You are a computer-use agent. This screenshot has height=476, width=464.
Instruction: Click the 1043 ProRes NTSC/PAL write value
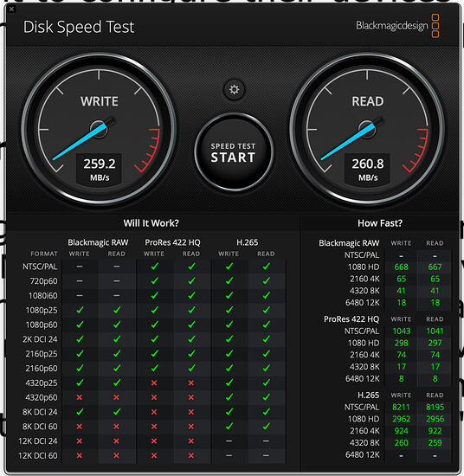point(401,331)
